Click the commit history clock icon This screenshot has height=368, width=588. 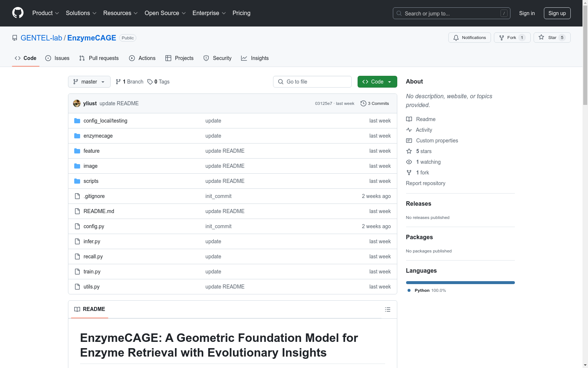[363, 103]
